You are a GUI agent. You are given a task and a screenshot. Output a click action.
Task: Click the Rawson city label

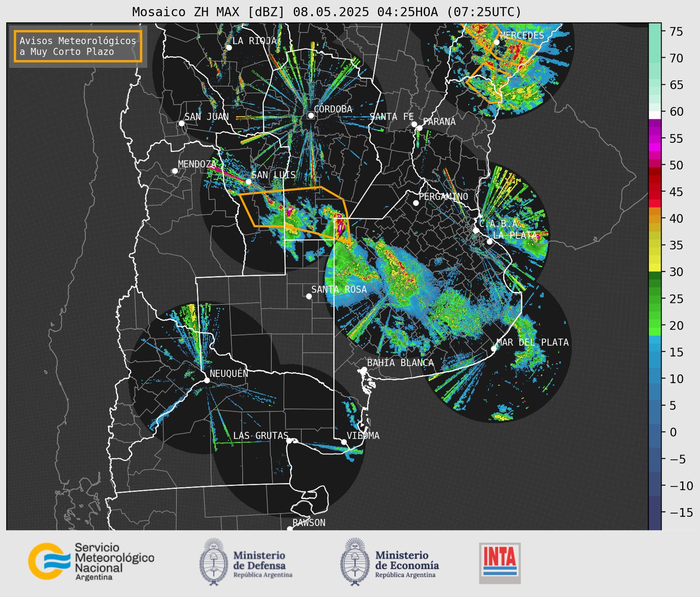[x=309, y=523]
